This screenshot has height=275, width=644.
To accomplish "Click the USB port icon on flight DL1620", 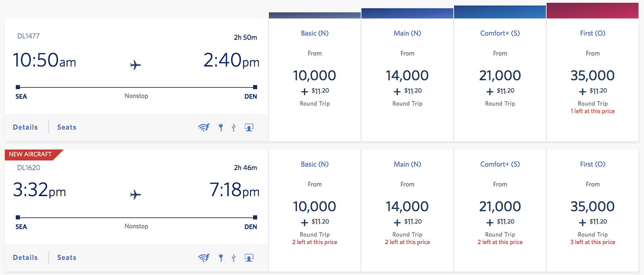I will (x=234, y=257).
